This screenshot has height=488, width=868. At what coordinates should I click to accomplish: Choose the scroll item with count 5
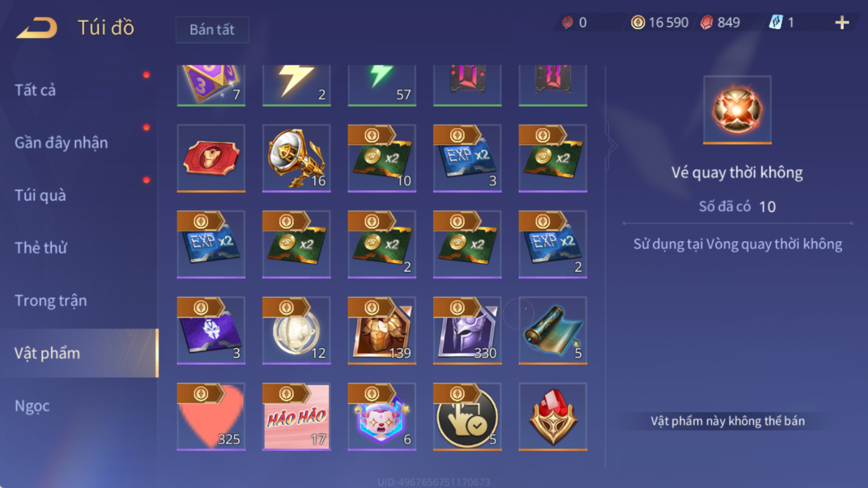pos(553,330)
